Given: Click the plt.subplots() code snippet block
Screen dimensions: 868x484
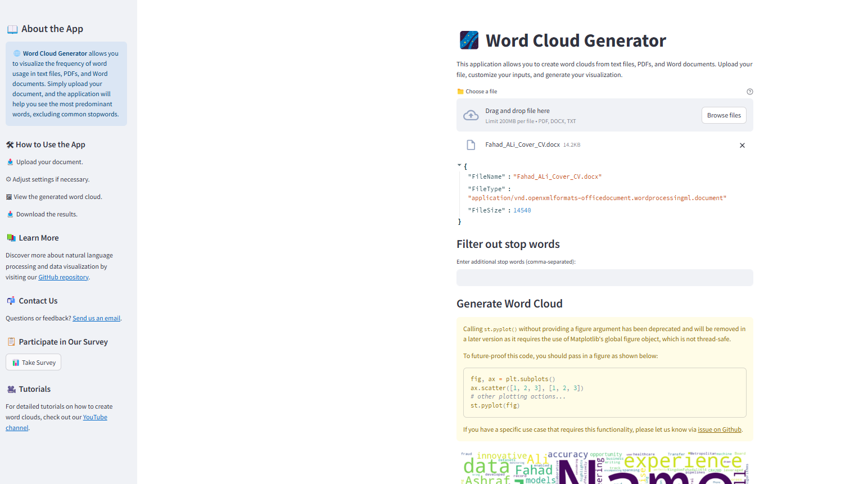Looking at the screenshot, I should (605, 392).
